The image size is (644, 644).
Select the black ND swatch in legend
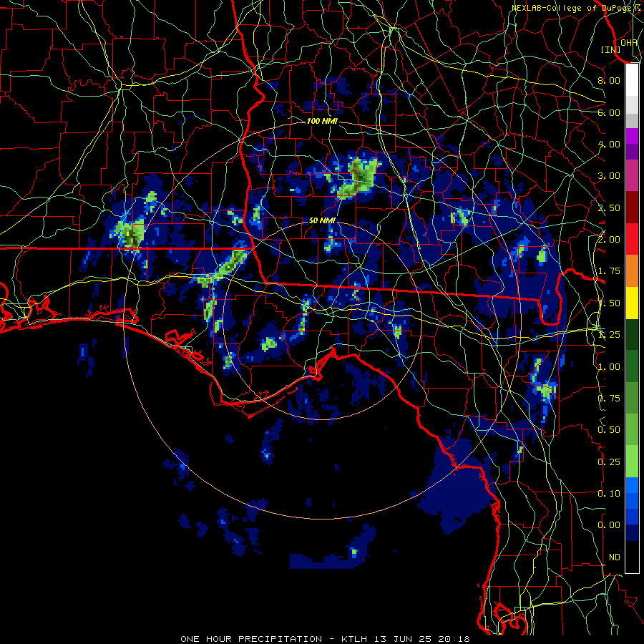click(632, 557)
